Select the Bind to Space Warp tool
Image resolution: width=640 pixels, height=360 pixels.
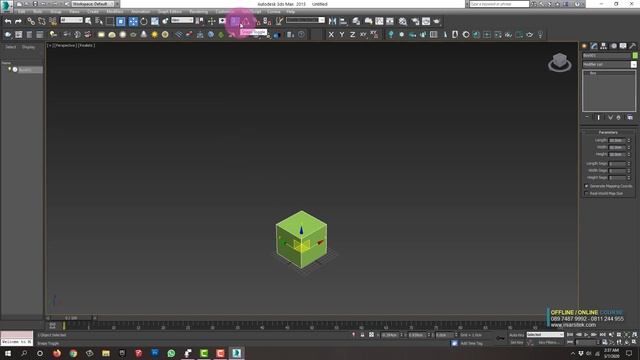tap(53, 21)
